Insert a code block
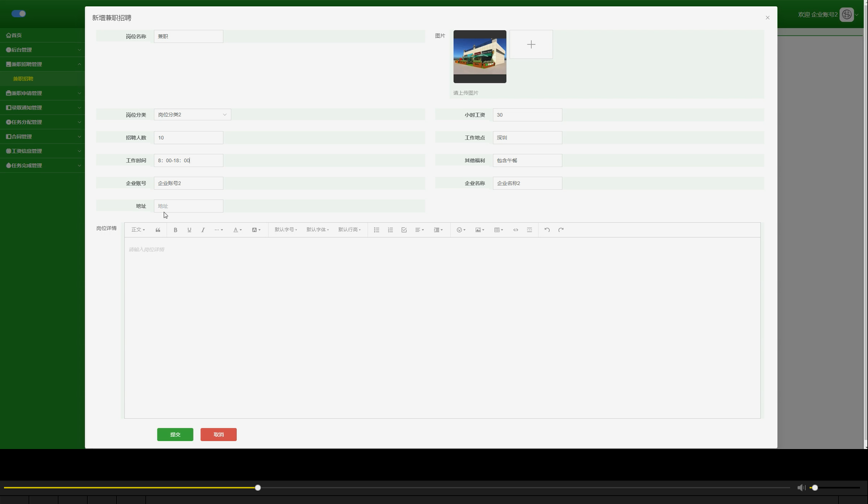Image resolution: width=868 pixels, height=504 pixels. tap(516, 230)
